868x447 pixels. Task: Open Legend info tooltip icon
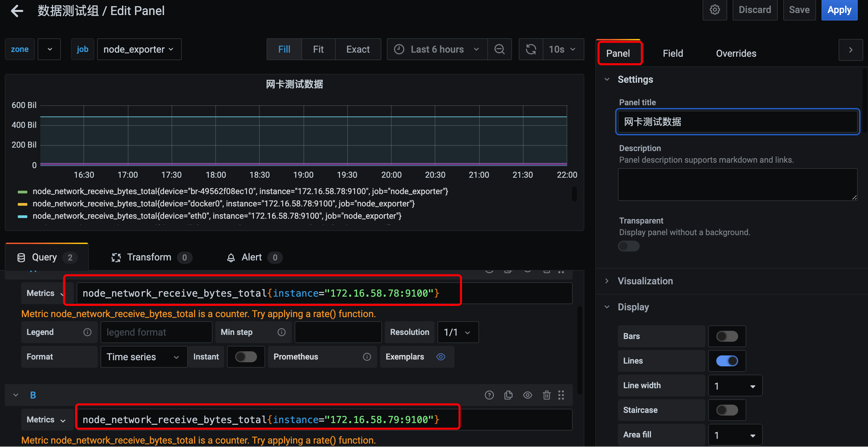click(x=87, y=332)
